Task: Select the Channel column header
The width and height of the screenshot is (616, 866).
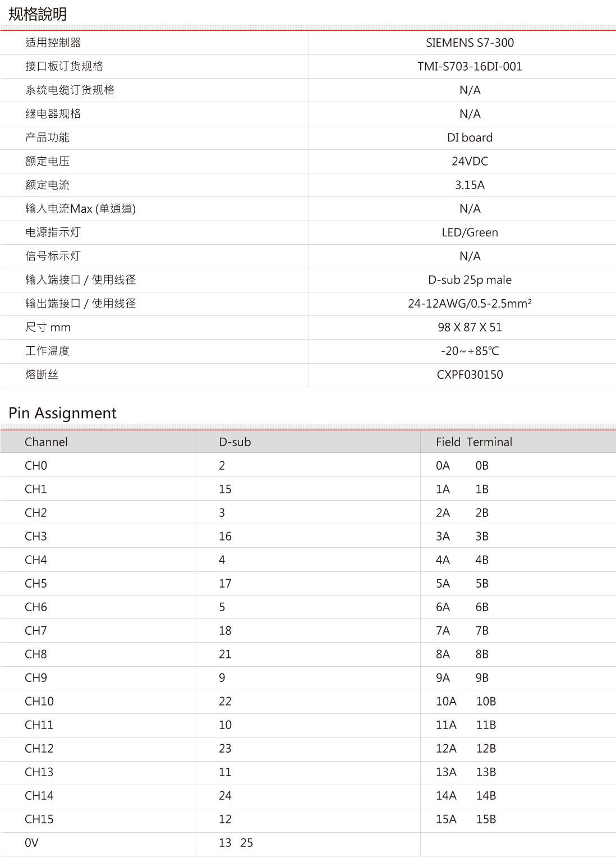Action: coord(46,442)
